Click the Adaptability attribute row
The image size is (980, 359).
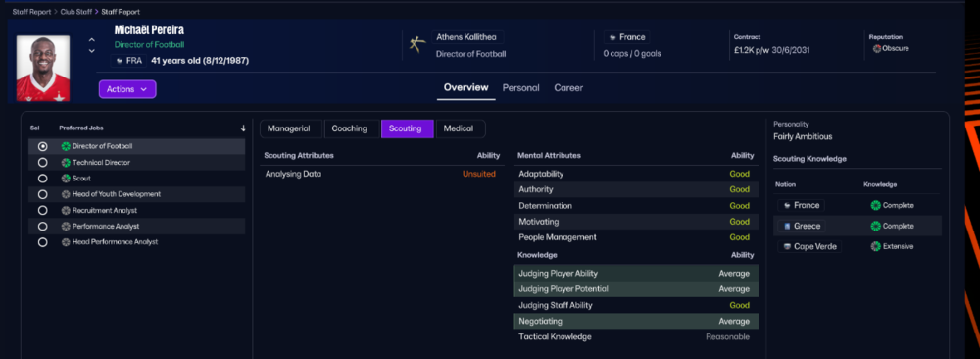636,174
